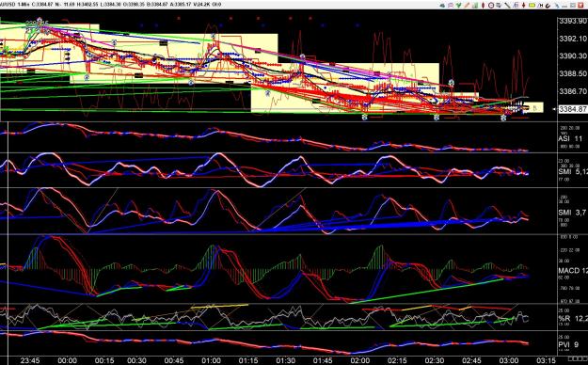
Task: Click current price tag 3384.87 on axis
Action: point(573,109)
